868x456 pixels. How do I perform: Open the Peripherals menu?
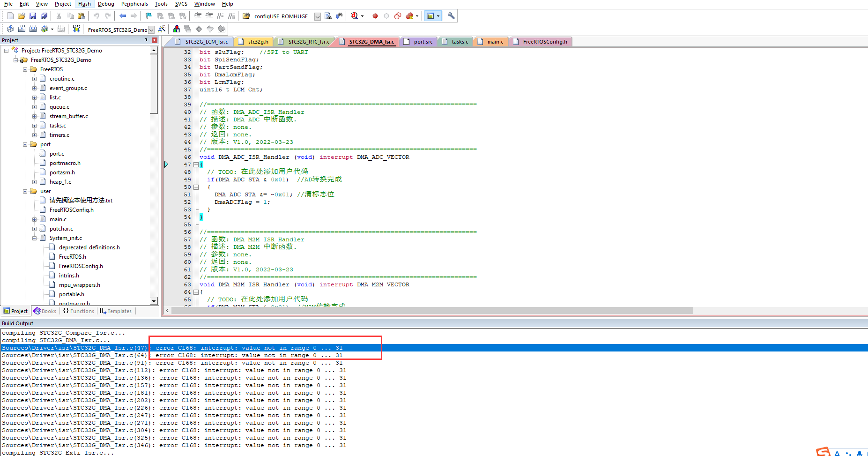coord(134,4)
